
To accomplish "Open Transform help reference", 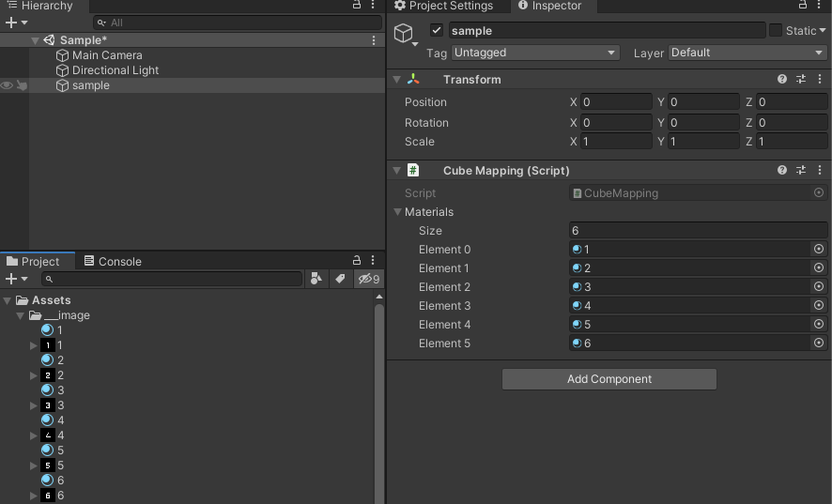I will [782, 79].
